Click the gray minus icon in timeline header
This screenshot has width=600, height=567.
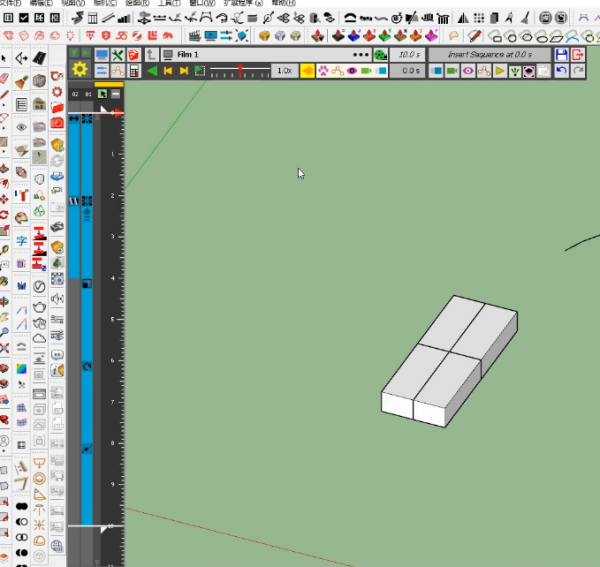(116, 94)
